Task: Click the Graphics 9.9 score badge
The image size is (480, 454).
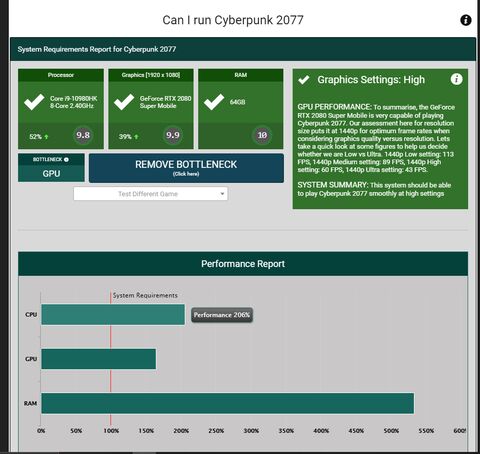Action: click(x=173, y=135)
